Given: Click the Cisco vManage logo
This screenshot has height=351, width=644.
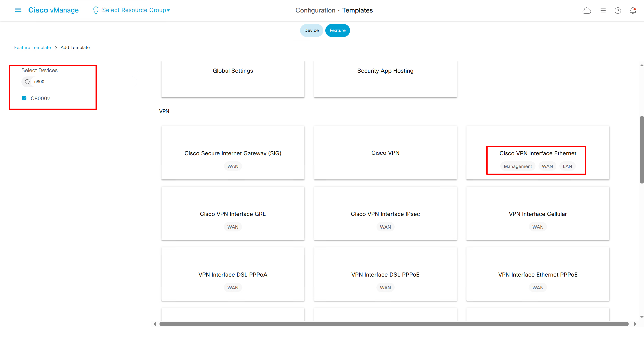Looking at the screenshot, I should point(53,10).
